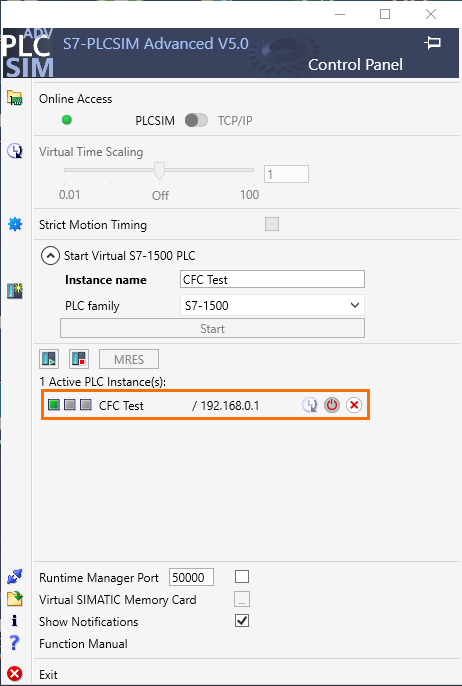
Task: Click the clock icon on CFC Test instance
Action: point(310,405)
